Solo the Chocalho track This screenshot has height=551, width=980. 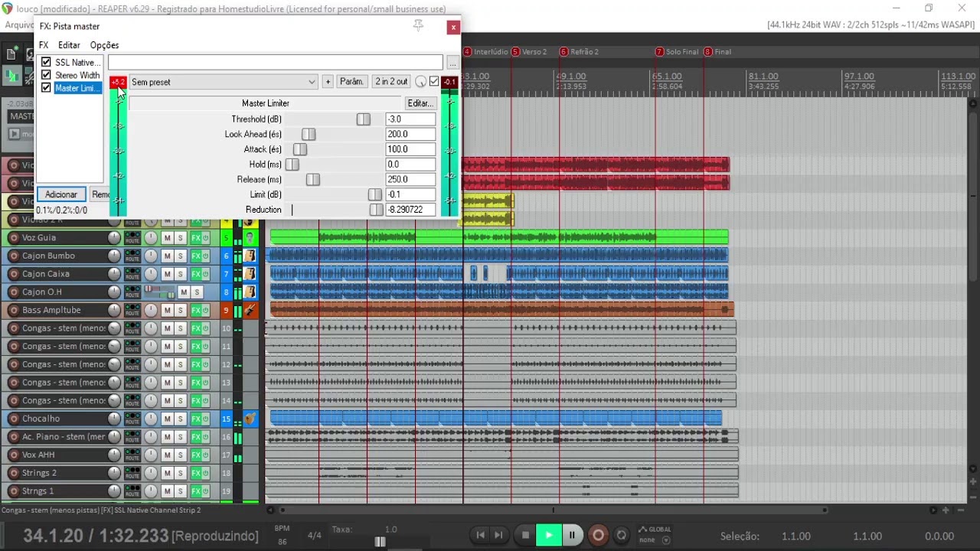coord(180,419)
